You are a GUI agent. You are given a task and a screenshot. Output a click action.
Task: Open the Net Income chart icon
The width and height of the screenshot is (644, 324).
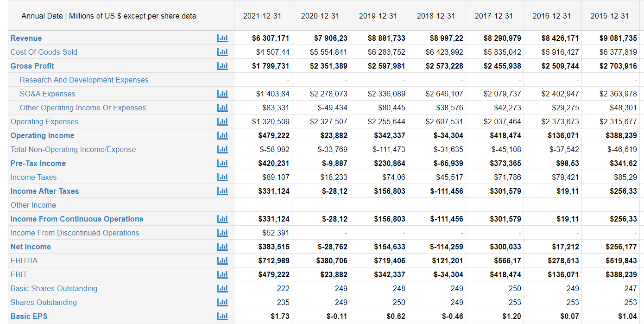[x=222, y=247]
